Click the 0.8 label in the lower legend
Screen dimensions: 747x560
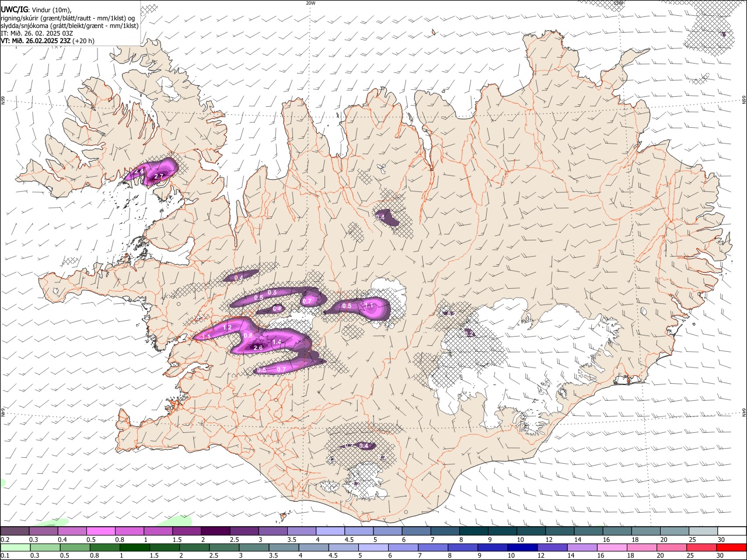click(x=94, y=556)
